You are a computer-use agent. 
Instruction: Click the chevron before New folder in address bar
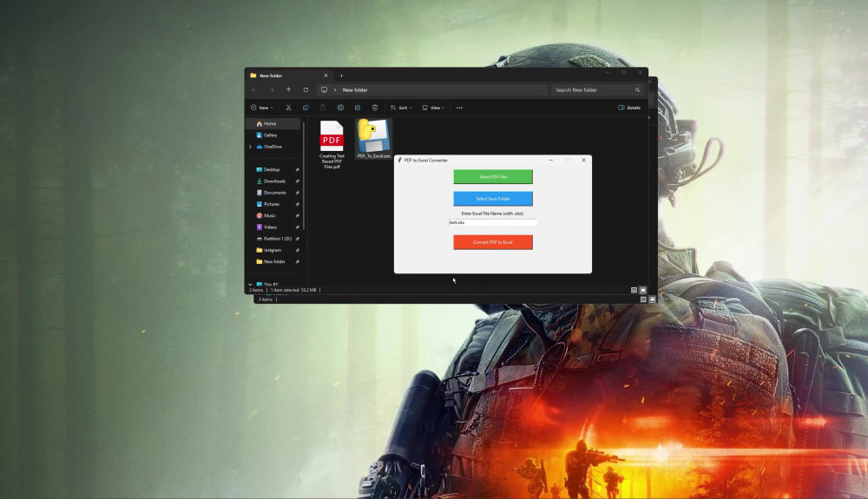point(334,89)
